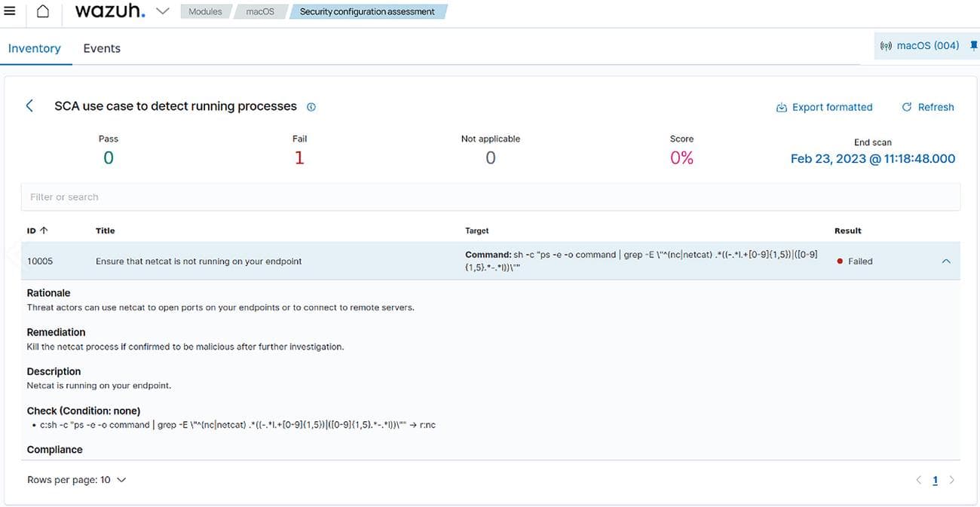Focus the Filter or search field
The height and width of the screenshot is (507, 980).
click(x=490, y=197)
